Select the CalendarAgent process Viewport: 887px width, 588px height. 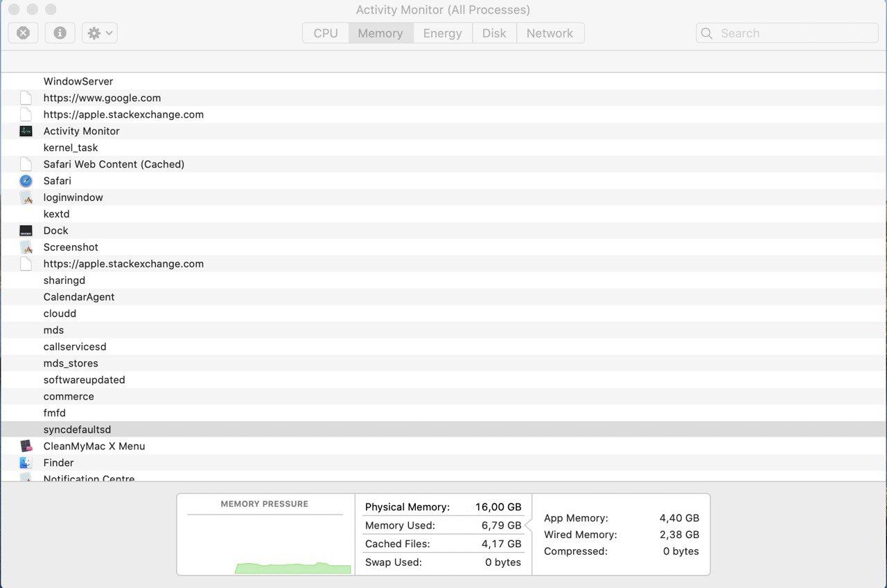click(x=79, y=297)
